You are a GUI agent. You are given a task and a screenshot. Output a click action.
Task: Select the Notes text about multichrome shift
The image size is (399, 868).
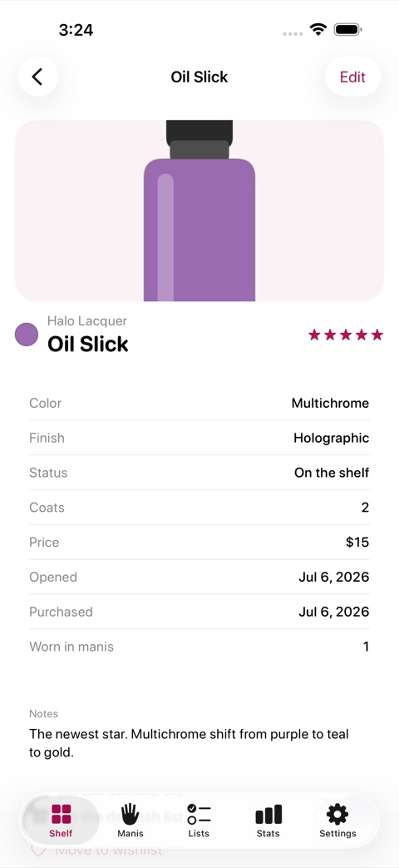(x=189, y=743)
